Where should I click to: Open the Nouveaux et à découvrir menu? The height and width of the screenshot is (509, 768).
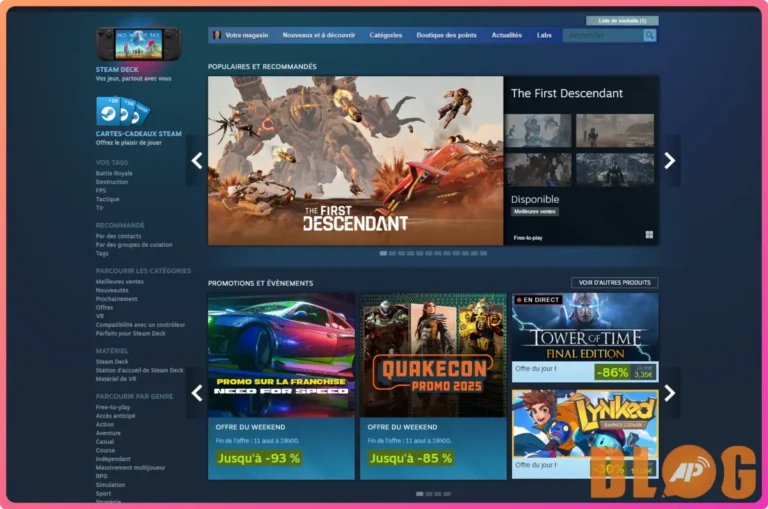click(319, 35)
